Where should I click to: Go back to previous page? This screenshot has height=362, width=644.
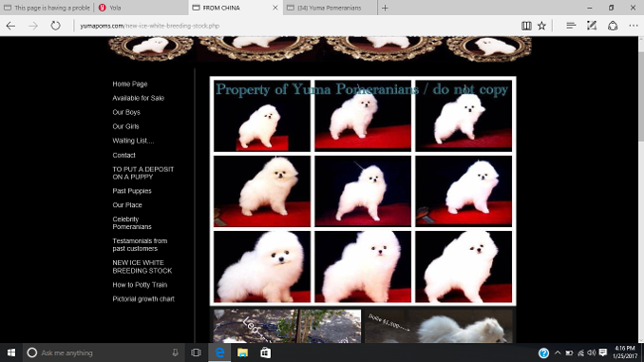coord(10,26)
